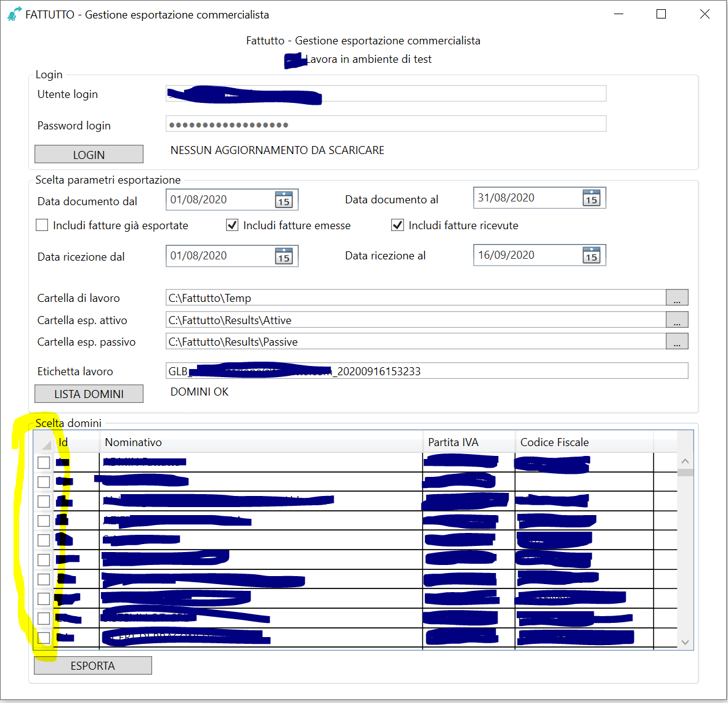Click Lavora in ambiente di test text

coord(369,59)
